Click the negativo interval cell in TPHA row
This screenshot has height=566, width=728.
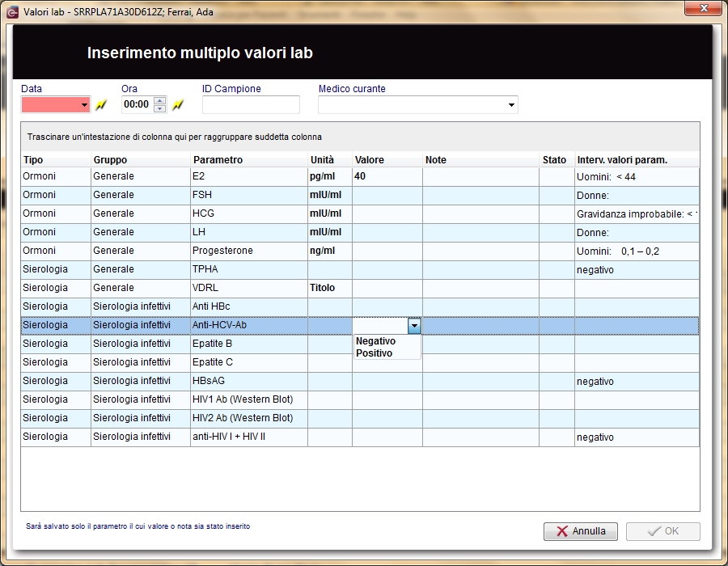point(637,269)
